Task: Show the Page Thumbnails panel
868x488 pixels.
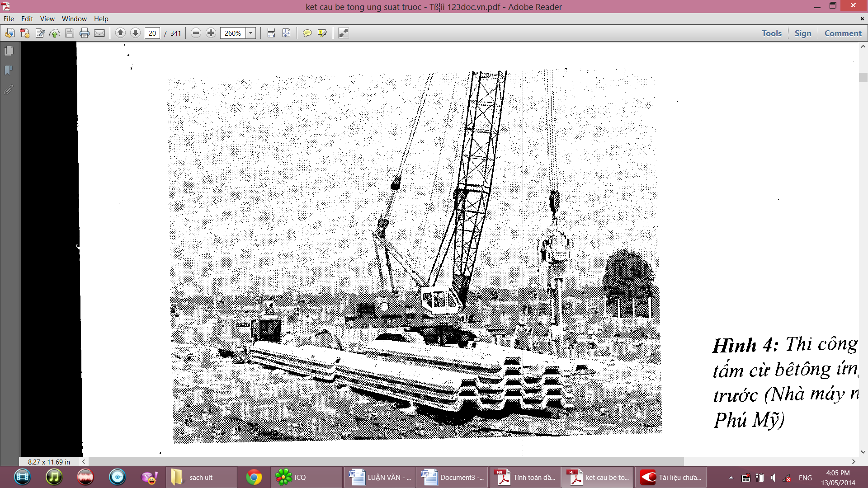Action: pos(9,51)
